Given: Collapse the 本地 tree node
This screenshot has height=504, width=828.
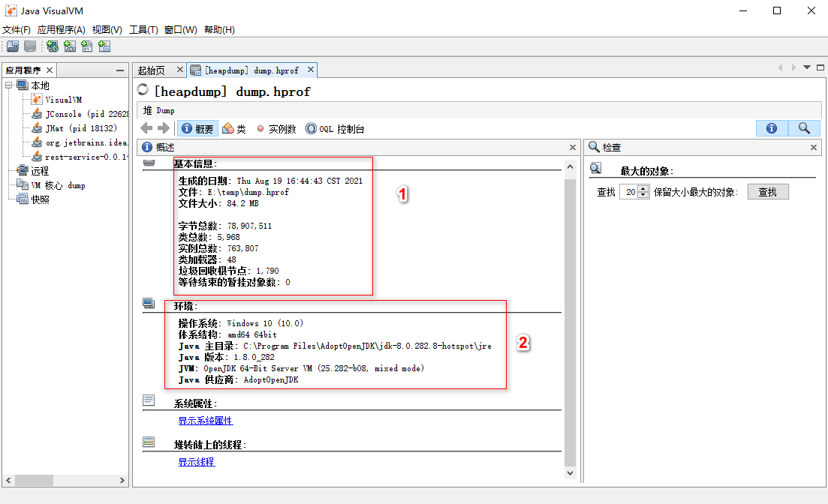Looking at the screenshot, I should pyautogui.click(x=8, y=85).
